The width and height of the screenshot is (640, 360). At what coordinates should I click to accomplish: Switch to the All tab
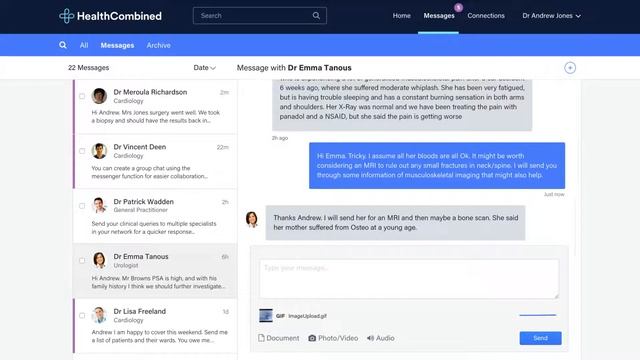tap(84, 45)
